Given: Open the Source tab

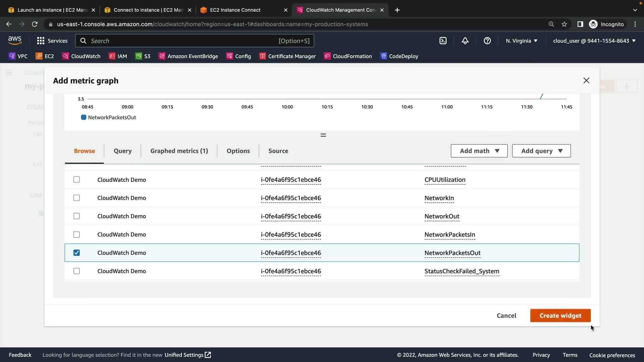Looking at the screenshot, I should pyautogui.click(x=278, y=151).
